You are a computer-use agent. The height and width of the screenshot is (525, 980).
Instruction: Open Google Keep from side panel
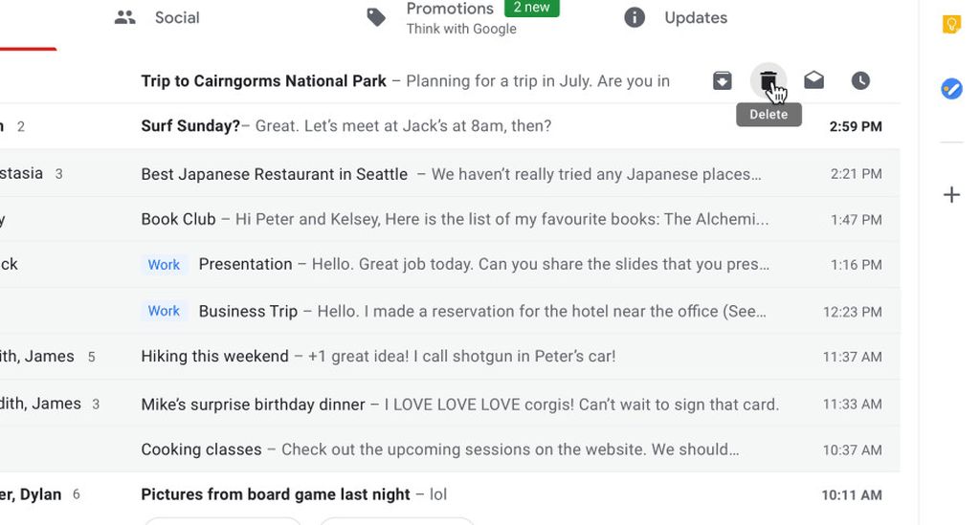click(x=951, y=25)
